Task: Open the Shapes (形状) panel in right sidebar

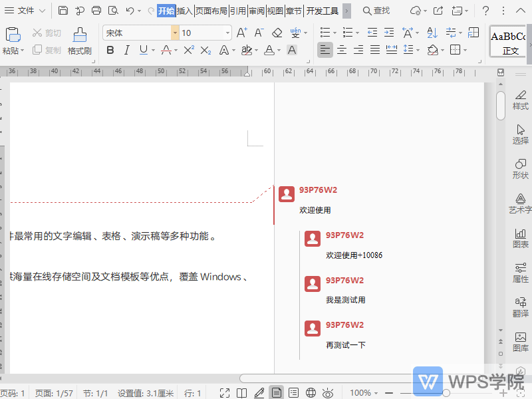Action: click(520, 168)
